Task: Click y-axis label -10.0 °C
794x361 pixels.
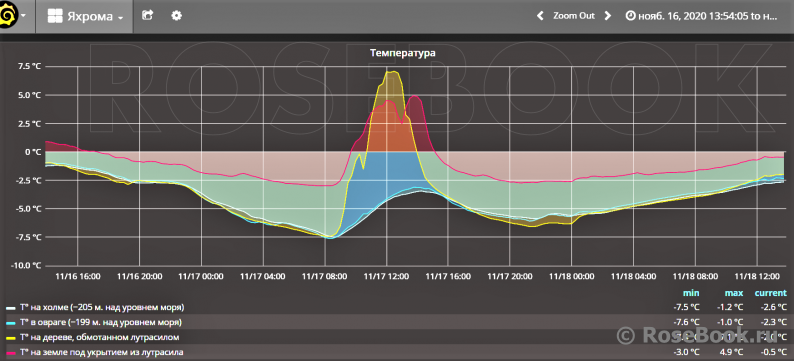Action: point(27,265)
